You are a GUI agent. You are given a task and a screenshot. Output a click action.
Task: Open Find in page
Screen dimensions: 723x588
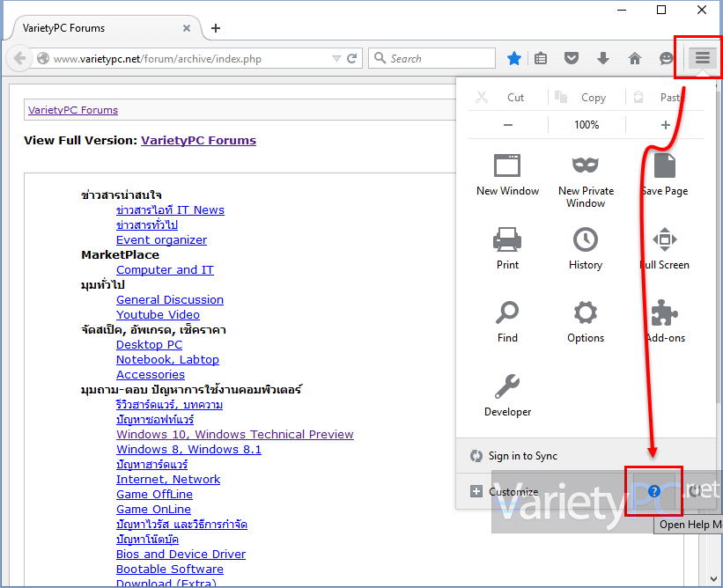507,321
